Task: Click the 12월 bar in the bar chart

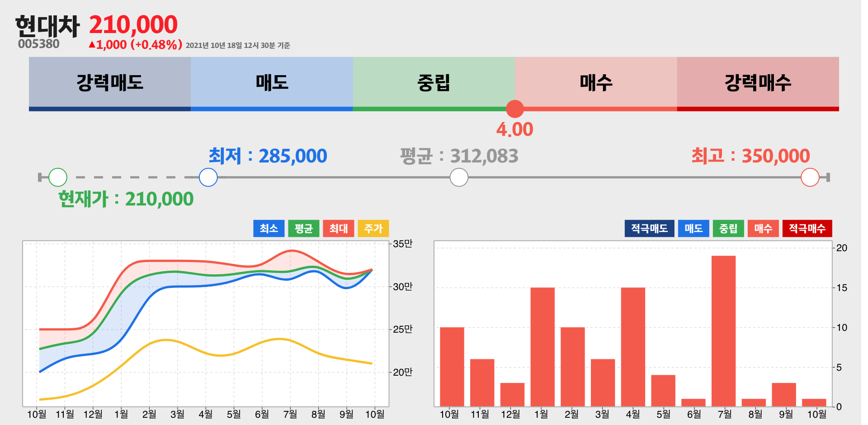Action: (x=512, y=395)
